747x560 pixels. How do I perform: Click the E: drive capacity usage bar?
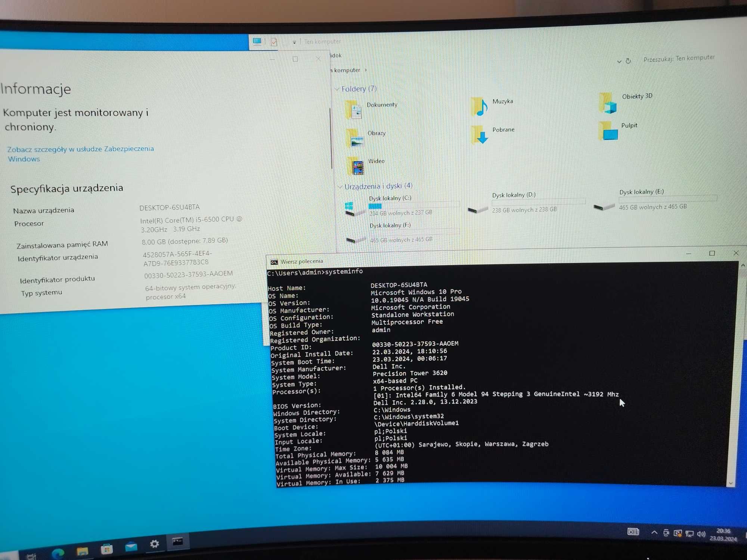click(667, 199)
